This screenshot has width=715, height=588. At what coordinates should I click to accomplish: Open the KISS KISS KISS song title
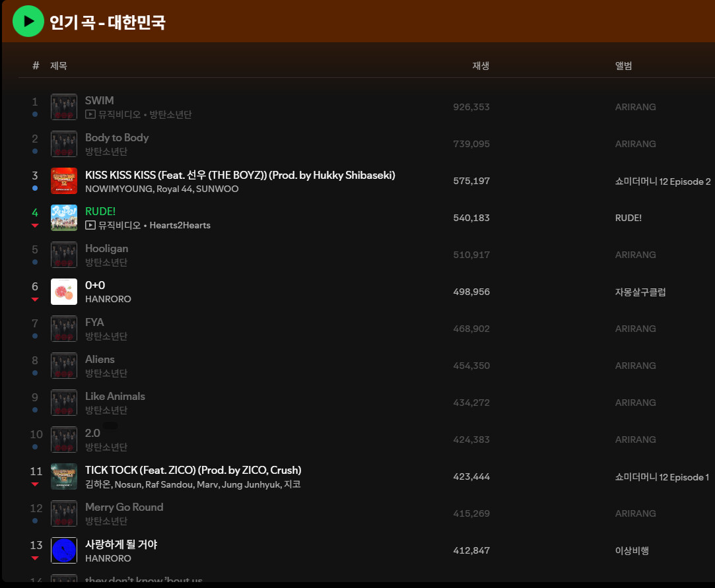click(240, 175)
